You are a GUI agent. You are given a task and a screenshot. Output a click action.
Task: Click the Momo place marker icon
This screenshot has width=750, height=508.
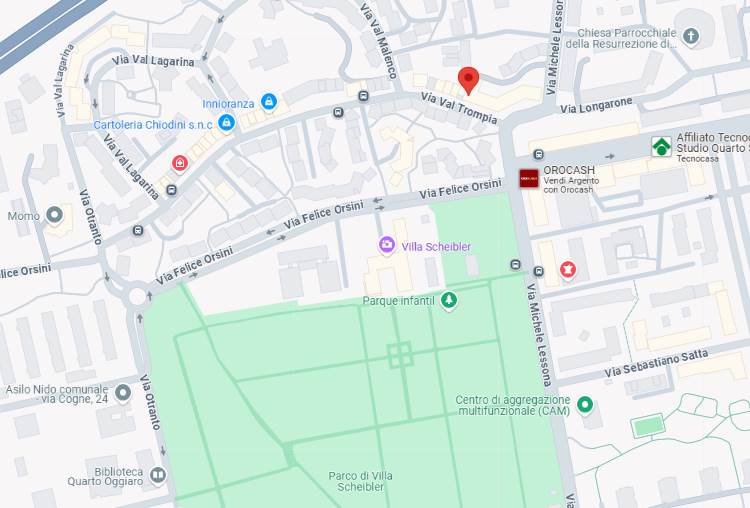tap(54, 215)
